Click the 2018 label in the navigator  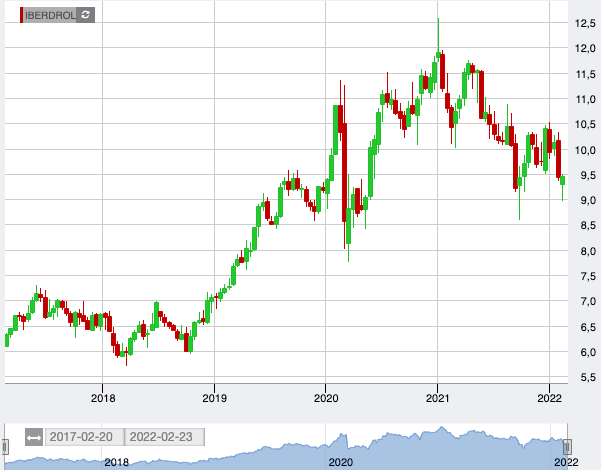click(x=116, y=462)
